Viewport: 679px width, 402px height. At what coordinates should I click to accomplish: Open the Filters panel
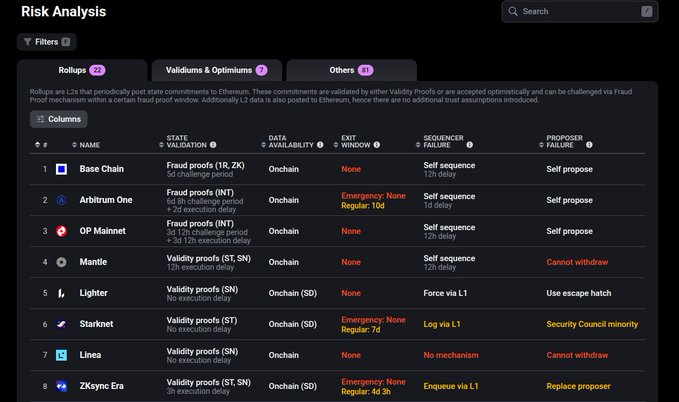[47, 42]
